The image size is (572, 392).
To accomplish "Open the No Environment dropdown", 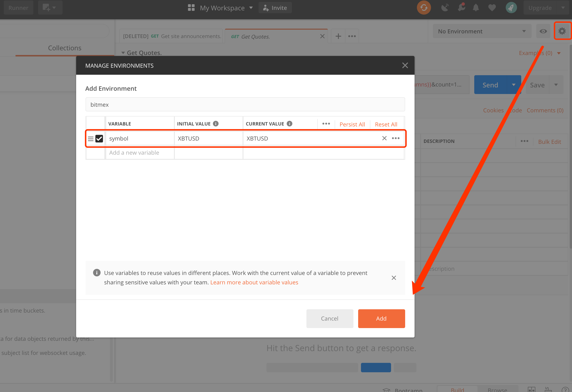I will (482, 31).
